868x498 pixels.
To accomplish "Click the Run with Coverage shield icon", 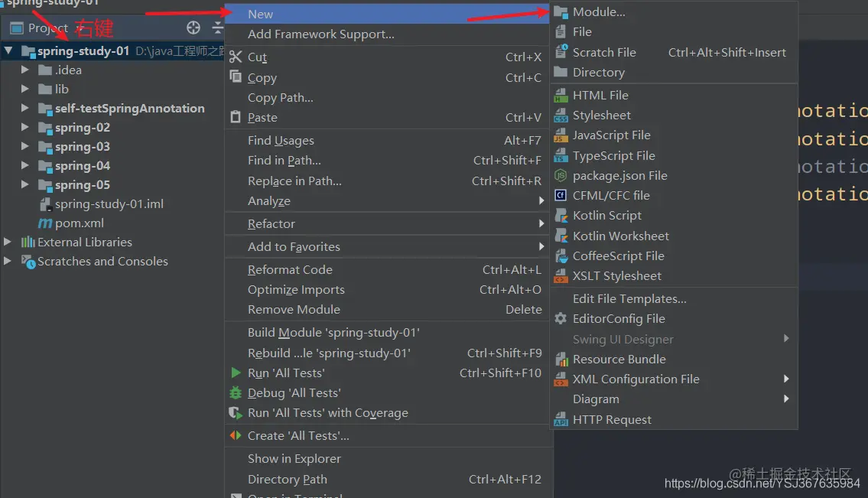I will click(236, 412).
